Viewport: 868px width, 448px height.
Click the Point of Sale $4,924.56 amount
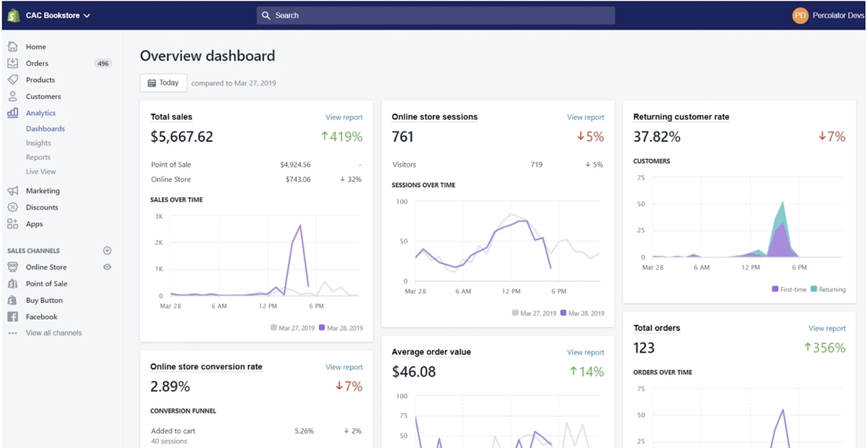tap(295, 165)
